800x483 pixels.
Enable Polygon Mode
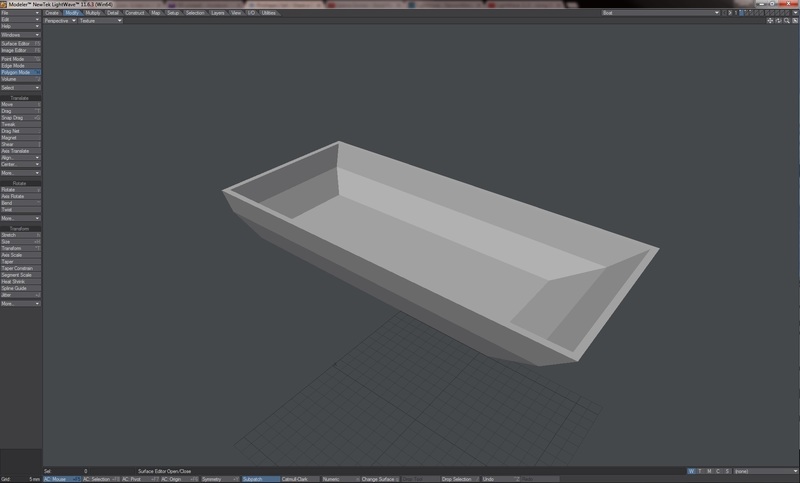pyautogui.click(x=20, y=72)
